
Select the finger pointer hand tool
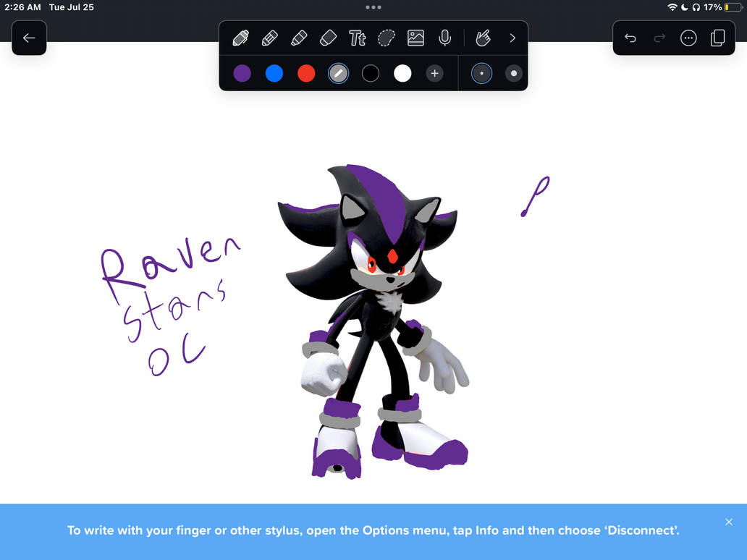[x=483, y=38]
